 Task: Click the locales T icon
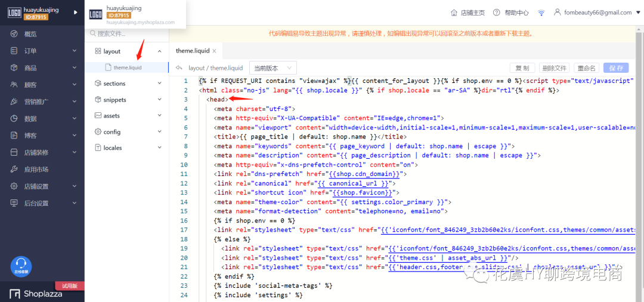tap(98, 147)
